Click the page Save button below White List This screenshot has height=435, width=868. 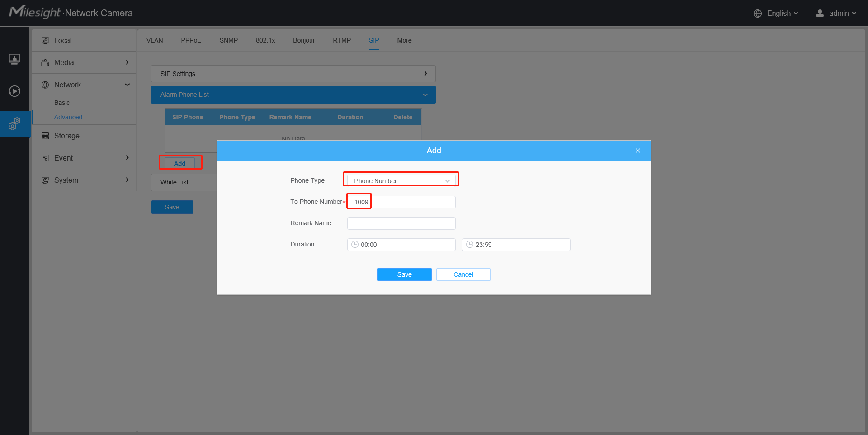pos(172,207)
